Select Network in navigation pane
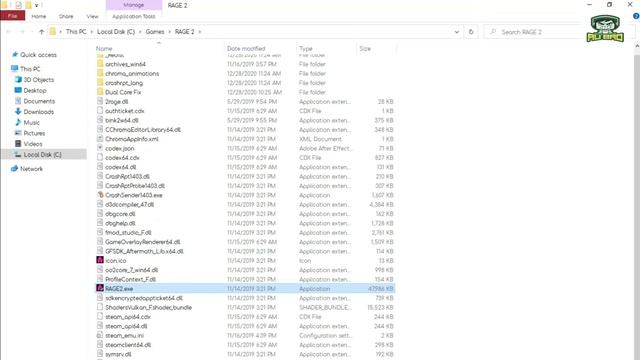 coord(31,169)
